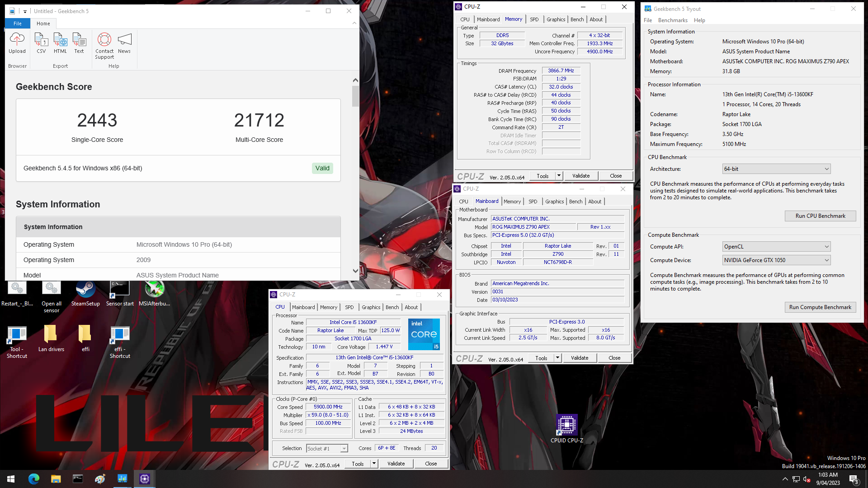This screenshot has height=488, width=868.
Task: Select the Home ribbon tab
Action: tap(43, 23)
